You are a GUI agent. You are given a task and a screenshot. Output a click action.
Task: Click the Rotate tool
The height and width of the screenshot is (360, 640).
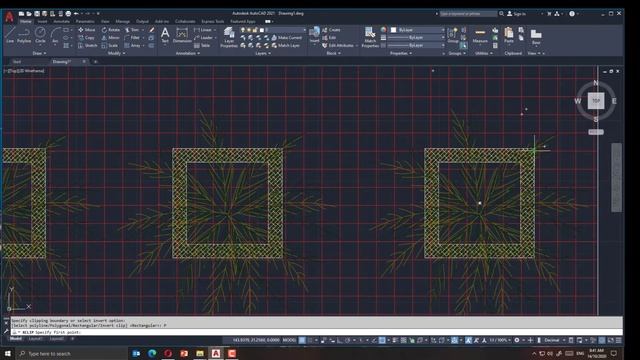pos(111,30)
